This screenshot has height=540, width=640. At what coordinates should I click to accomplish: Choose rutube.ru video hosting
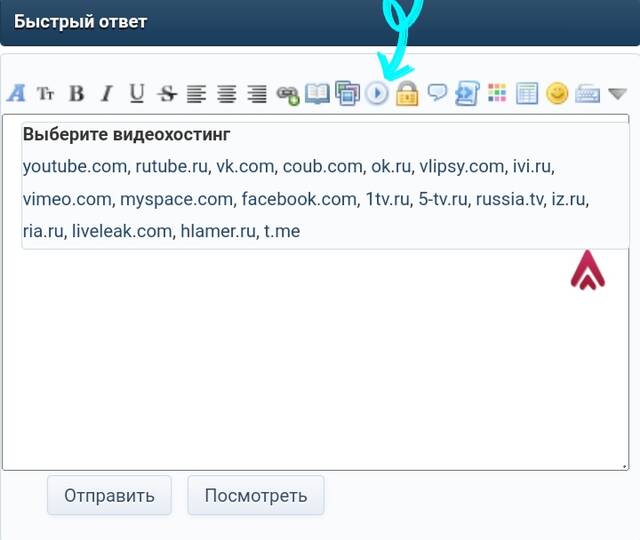click(171, 167)
